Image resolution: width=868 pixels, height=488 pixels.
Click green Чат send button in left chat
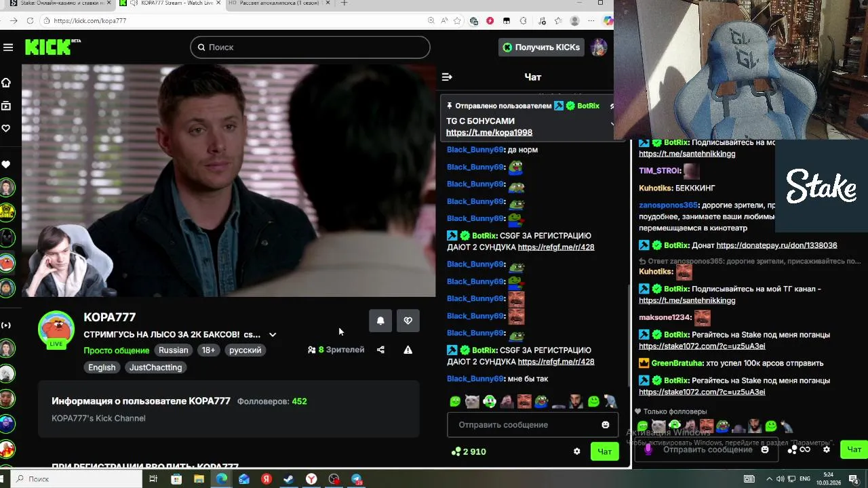(x=604, y=451)
